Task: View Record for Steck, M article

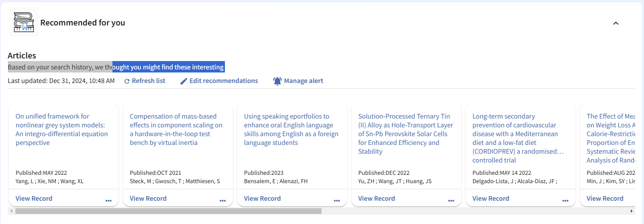Action: coord(148,199)
